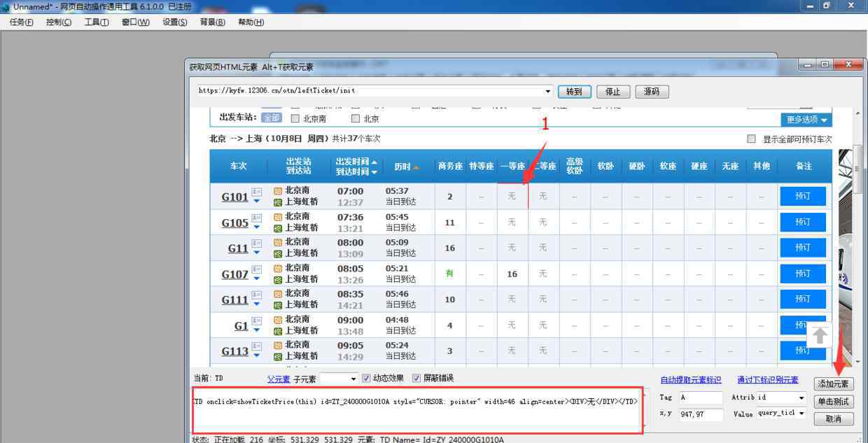Click the 父元素 link

(x=279, y=379)
